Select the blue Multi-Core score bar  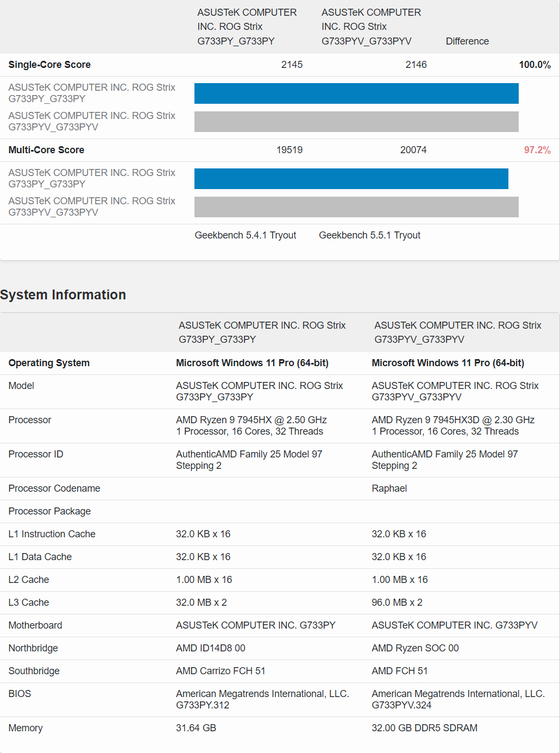pyautogui.click(x=351, y=179)
